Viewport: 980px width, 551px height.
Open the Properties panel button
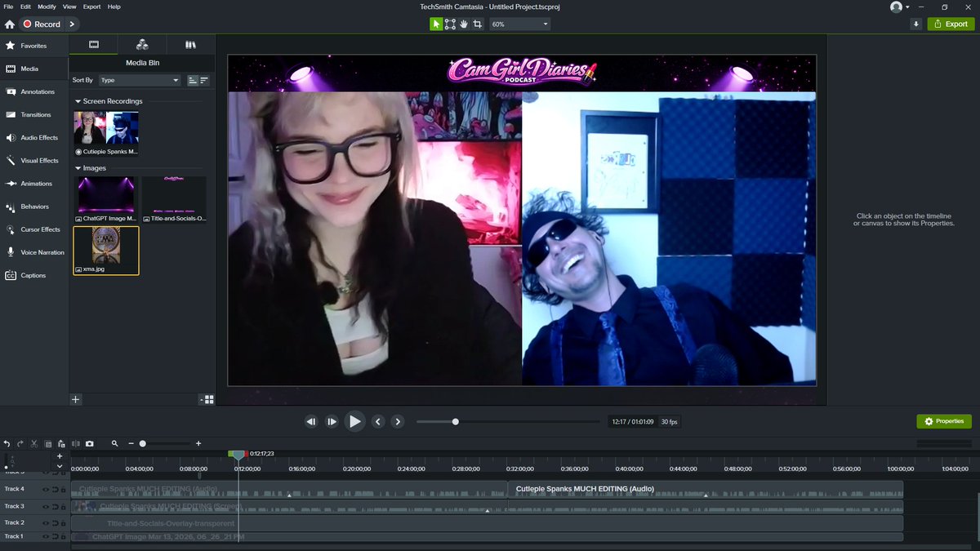(944, 421)
